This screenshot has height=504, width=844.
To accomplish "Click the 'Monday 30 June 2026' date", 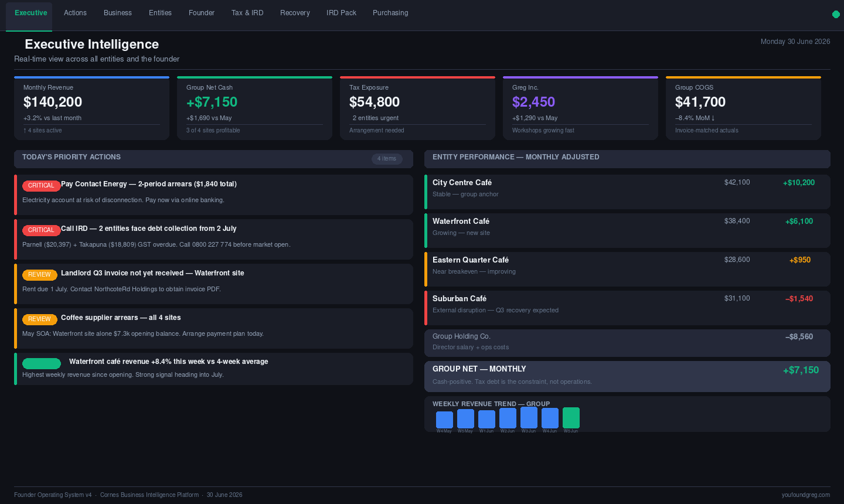I will (x=795, y=42).
